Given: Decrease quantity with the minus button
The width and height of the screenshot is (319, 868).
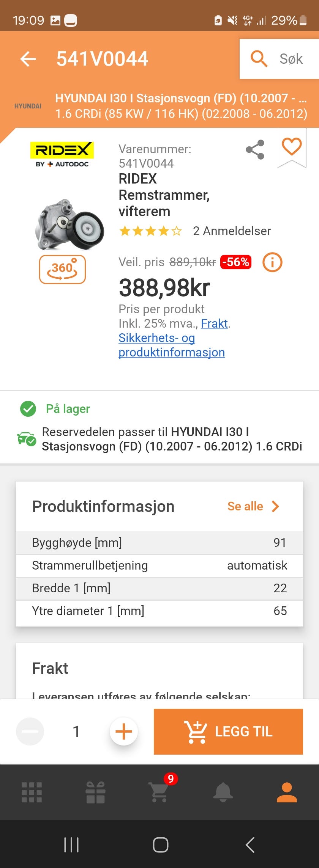Looking at the screenshot, I should [30, 731].
